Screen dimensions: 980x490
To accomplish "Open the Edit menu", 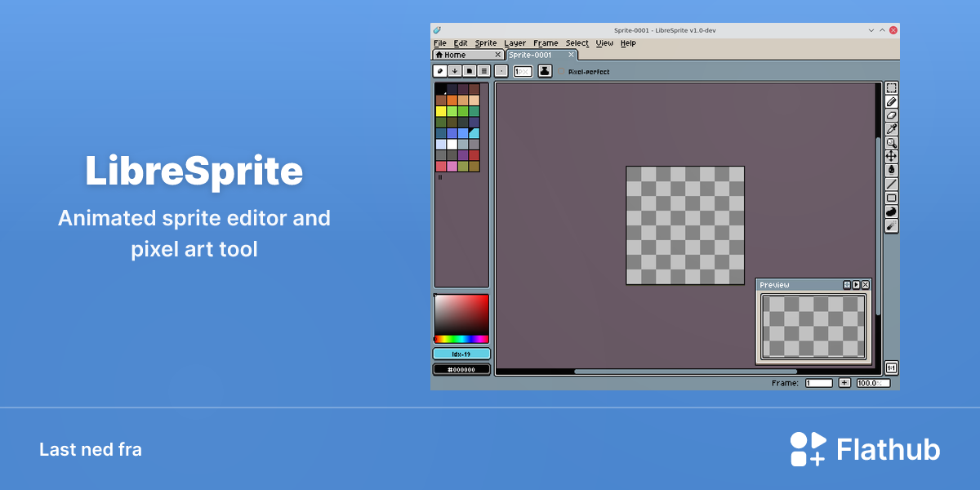I will coord(461,43).
